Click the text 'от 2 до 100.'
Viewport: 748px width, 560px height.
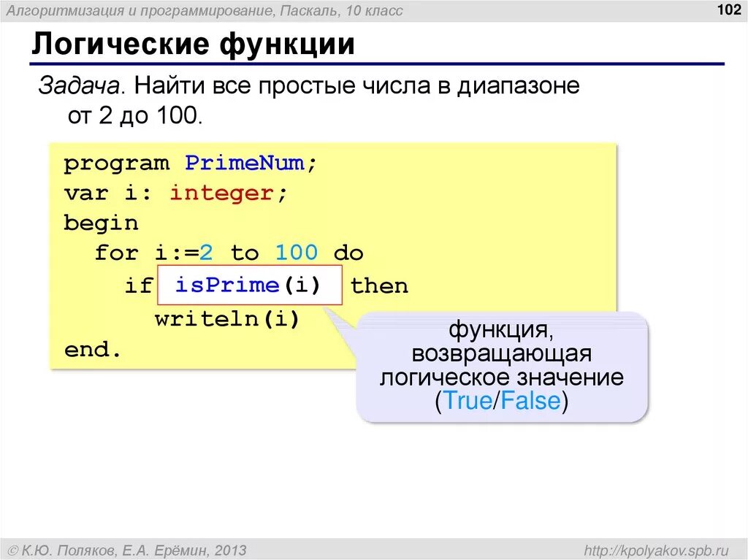135,115
